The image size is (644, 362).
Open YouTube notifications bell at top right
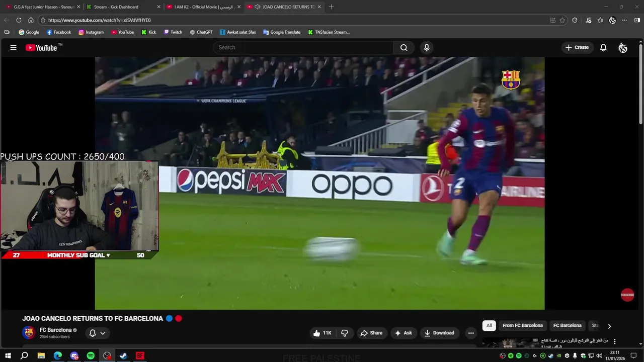(603, 48)
